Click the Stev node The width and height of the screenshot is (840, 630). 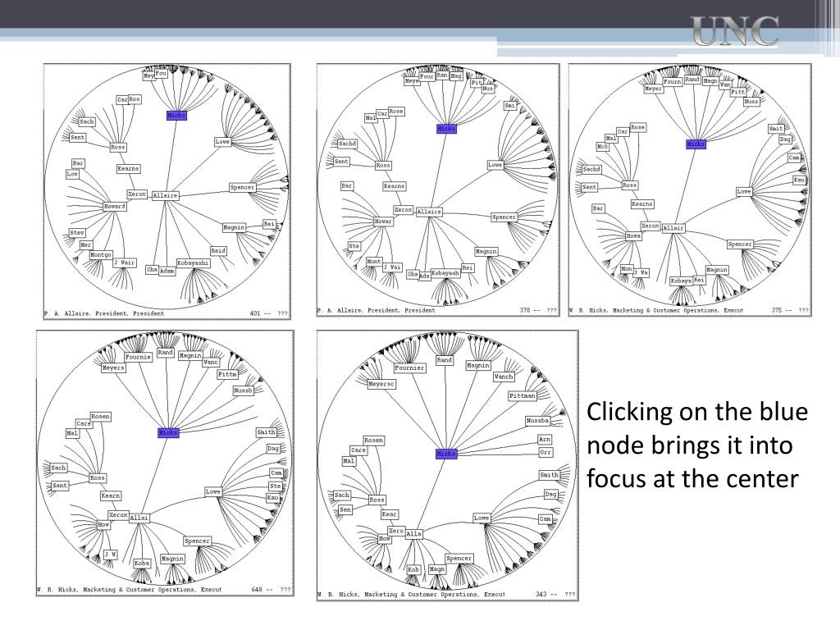77,232
